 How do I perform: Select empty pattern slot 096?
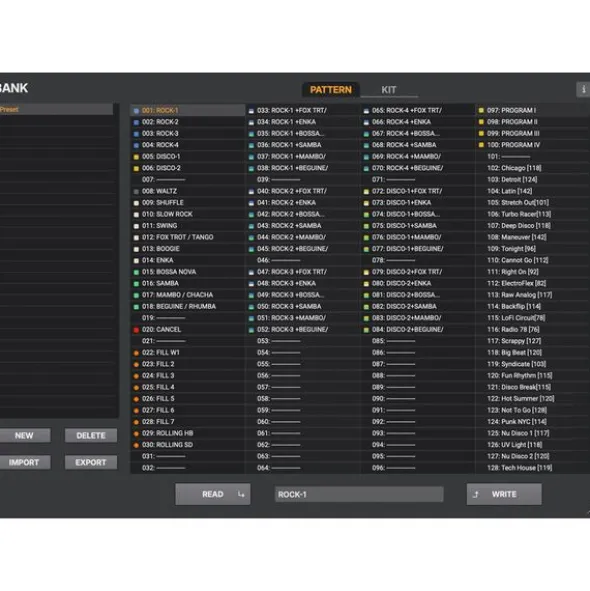pos(418,468)
